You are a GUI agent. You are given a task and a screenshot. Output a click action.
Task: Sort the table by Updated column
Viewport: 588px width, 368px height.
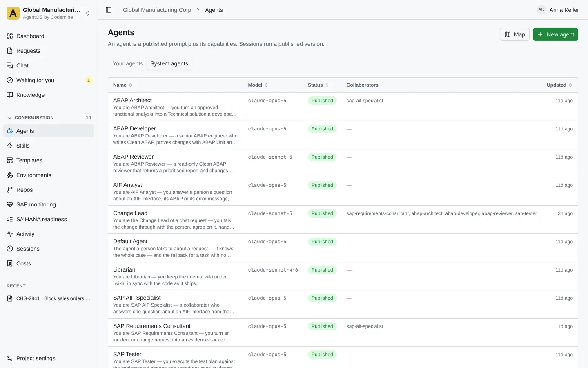[x=559, y=85]
